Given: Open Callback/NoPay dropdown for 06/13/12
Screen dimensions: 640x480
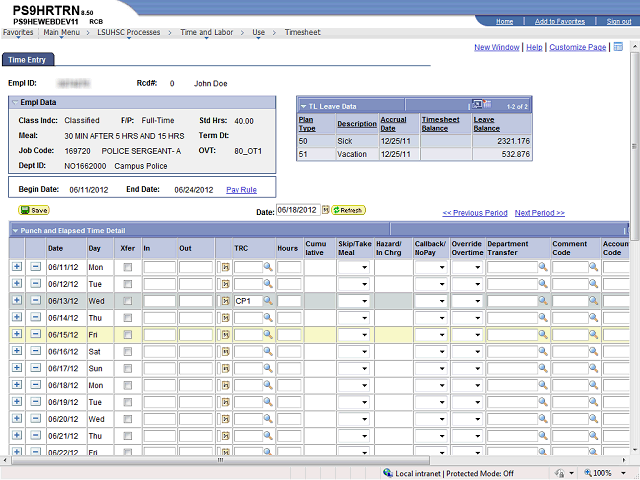Looking at the screenshot, I should [430, 301].
